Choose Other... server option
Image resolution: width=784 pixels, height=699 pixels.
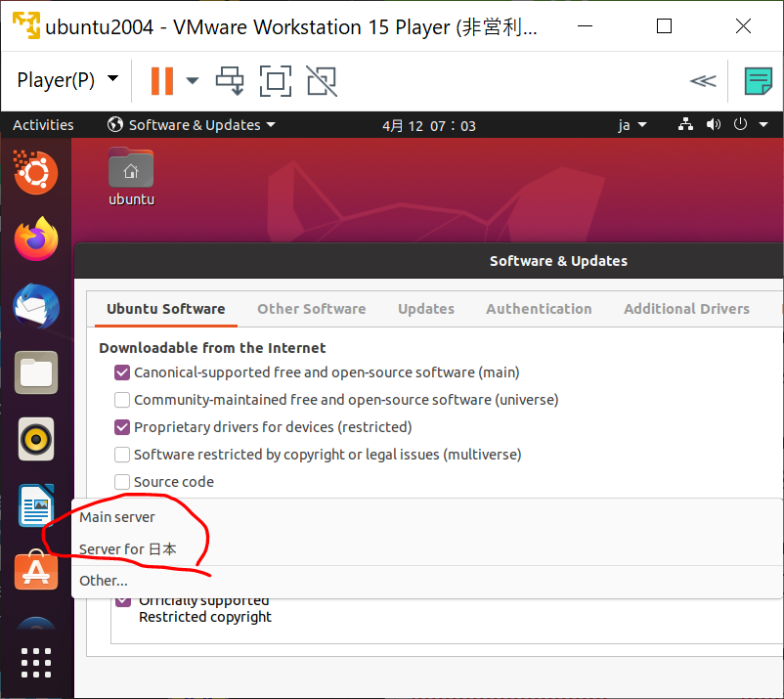tap(427, 581)
